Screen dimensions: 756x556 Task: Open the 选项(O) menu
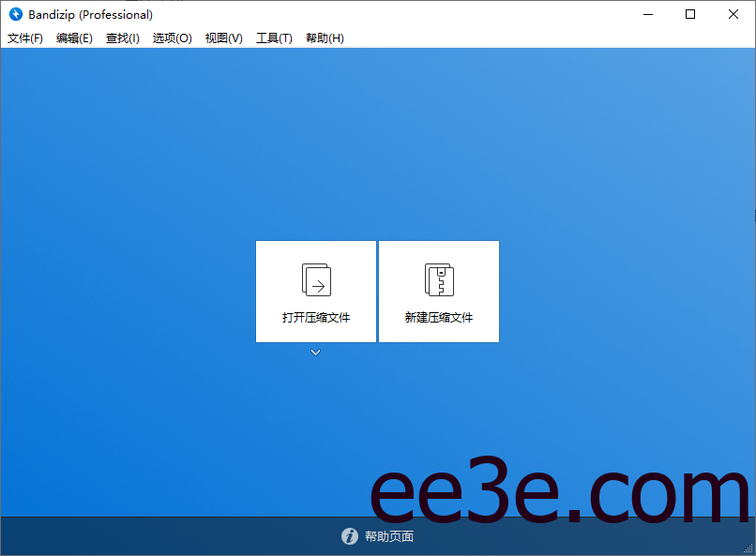tap(172, 38)
